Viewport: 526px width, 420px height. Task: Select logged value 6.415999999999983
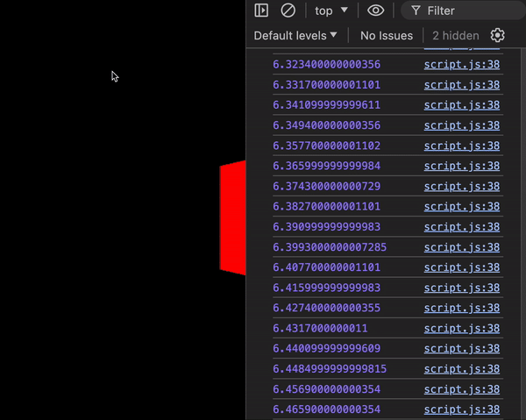(x=326, y=288)
